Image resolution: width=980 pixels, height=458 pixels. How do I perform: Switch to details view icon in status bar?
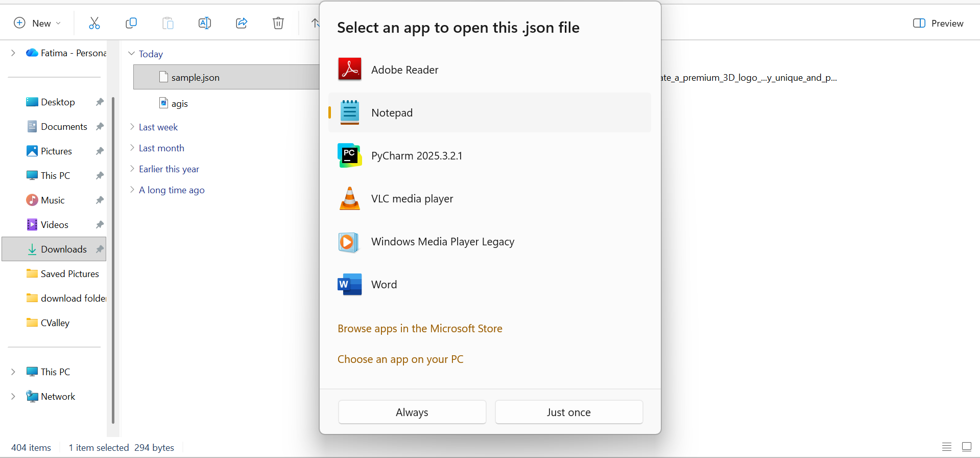pyautogui.click(x=947, y=447)
